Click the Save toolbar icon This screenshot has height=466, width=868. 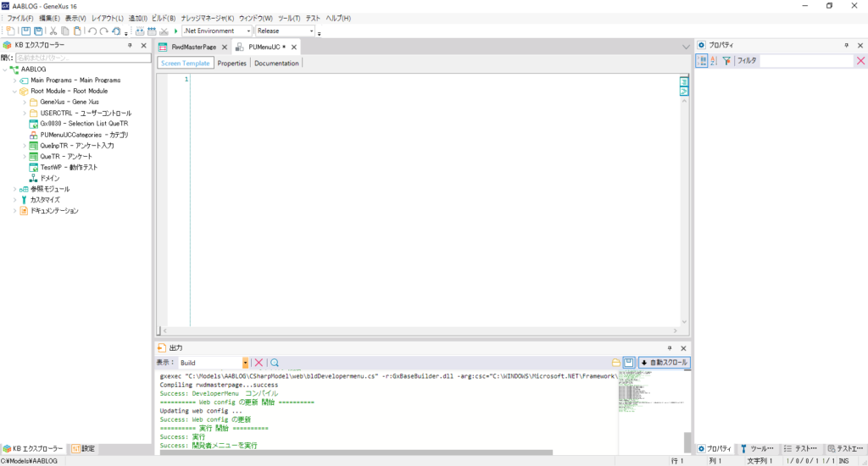26,31
